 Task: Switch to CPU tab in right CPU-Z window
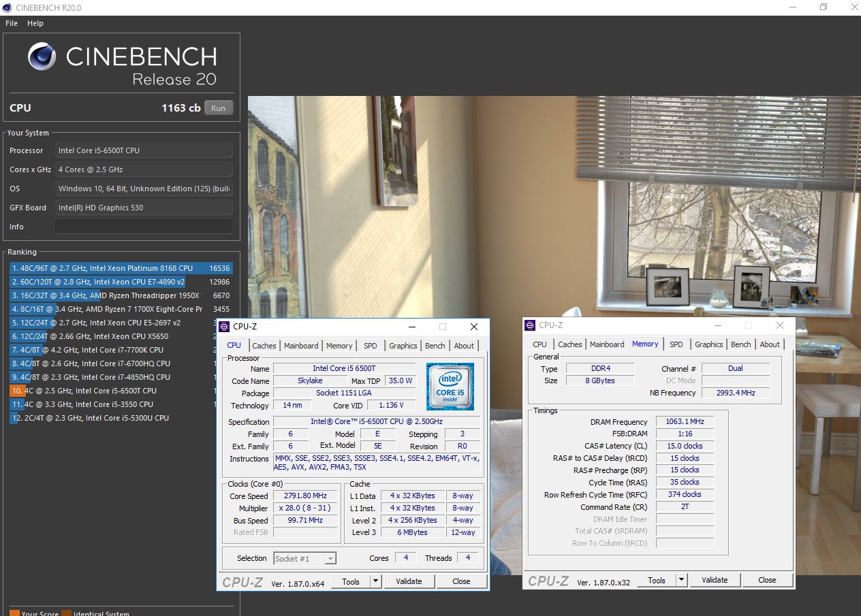(539, 344)
